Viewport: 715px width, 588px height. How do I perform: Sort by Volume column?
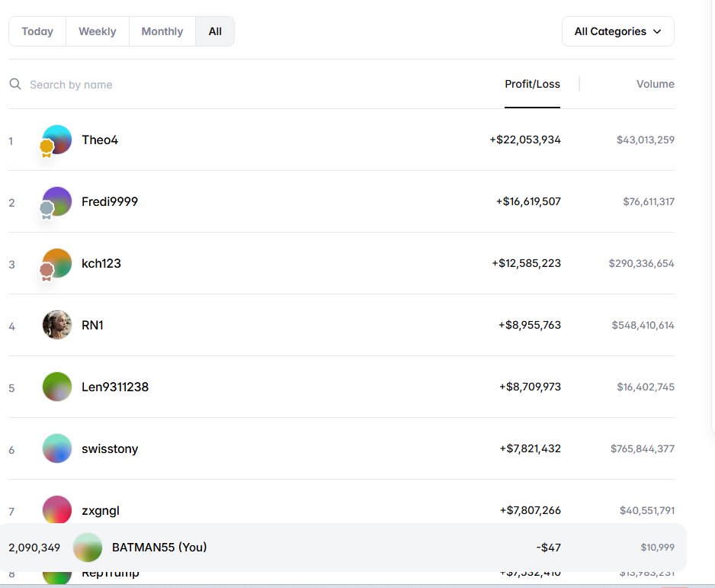click(656, 84)
